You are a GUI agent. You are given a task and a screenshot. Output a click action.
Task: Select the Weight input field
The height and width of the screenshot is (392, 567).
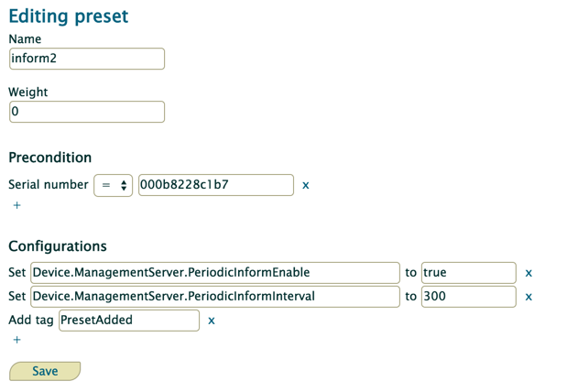pyautogui.click(x=87, y=112)
